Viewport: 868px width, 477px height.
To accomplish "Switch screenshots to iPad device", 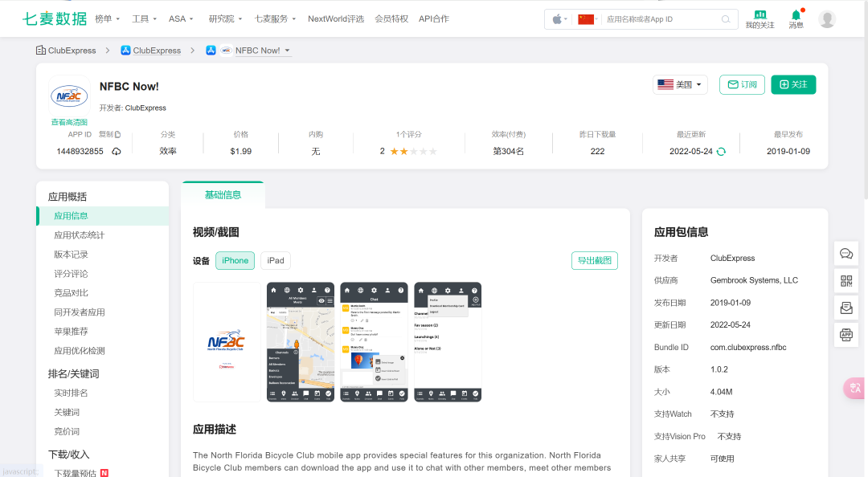I will [x=276, y=261].
